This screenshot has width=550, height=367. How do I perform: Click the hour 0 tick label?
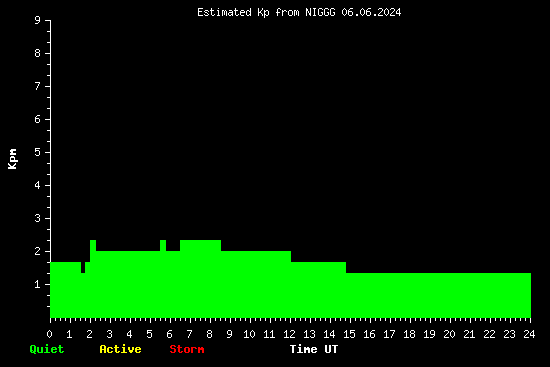tap(49, 334)
